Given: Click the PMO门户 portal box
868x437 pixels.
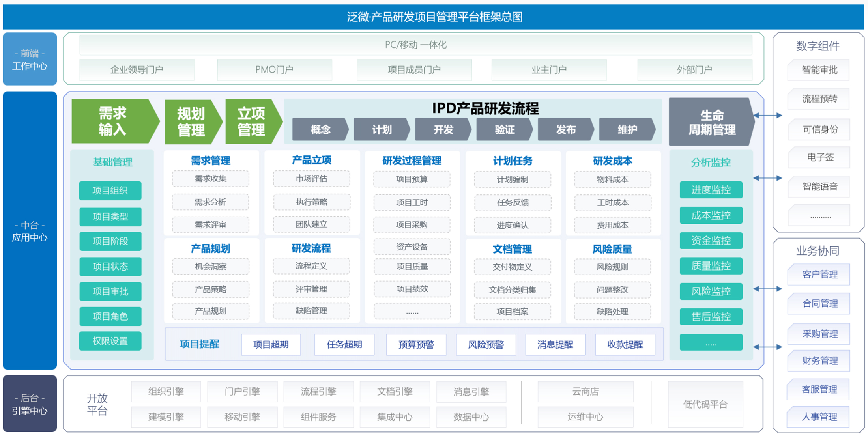Looking at the screenshot, I should [x=274, y=70].
